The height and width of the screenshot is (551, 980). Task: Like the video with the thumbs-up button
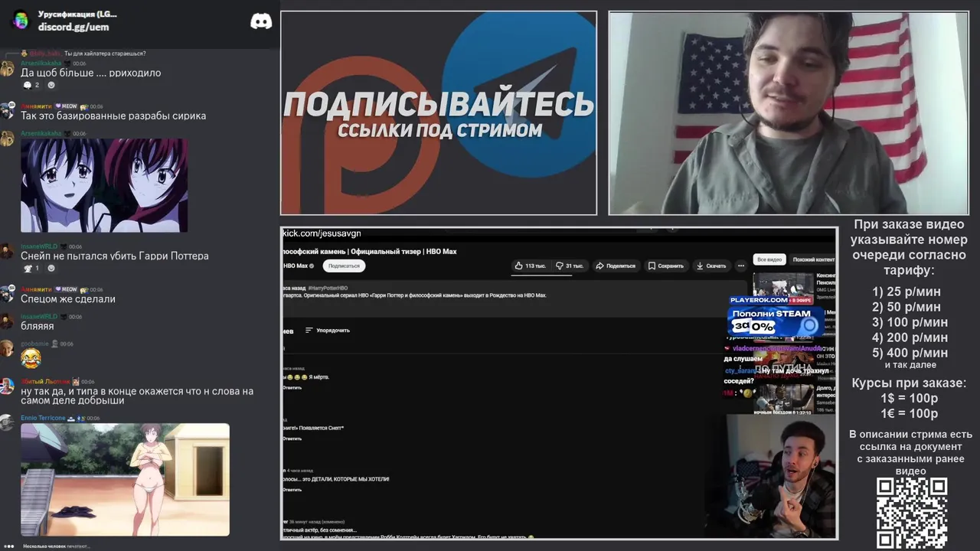coord(530,266)
